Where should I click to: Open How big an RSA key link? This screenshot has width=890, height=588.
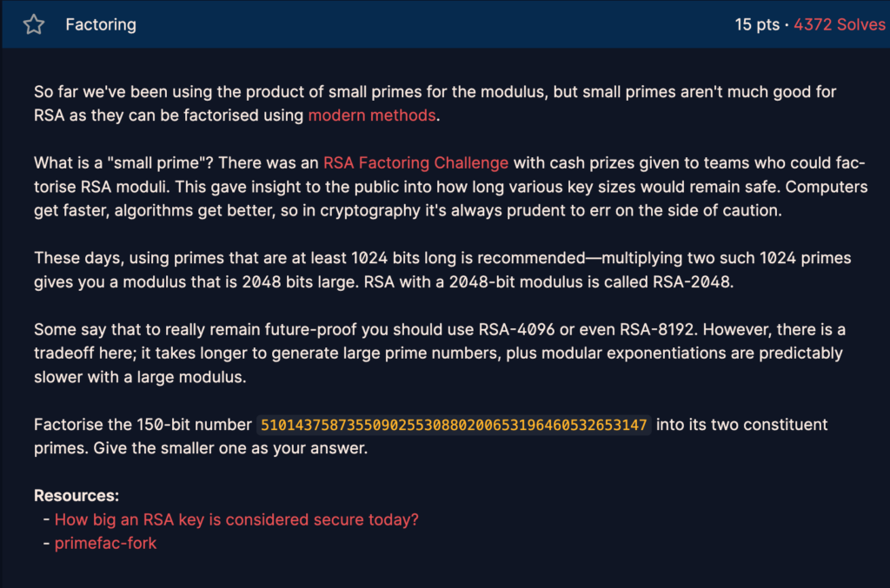(236, 519)
